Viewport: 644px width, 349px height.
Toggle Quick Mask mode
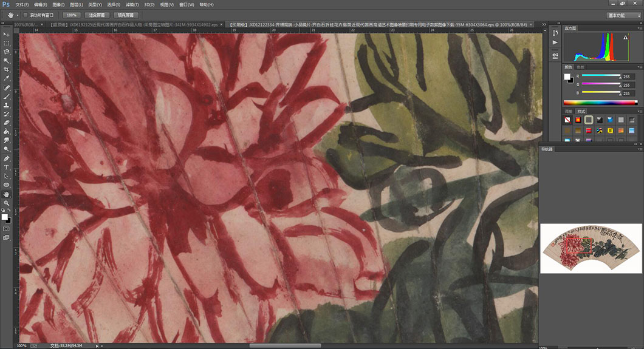tap(6, 229)
